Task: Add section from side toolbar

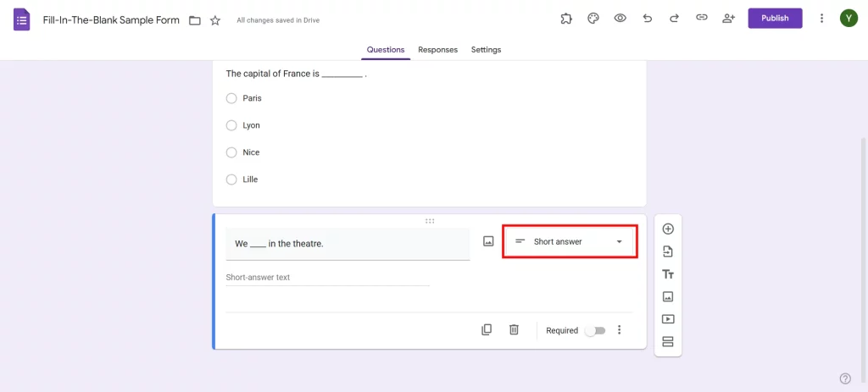Action: 668,342
